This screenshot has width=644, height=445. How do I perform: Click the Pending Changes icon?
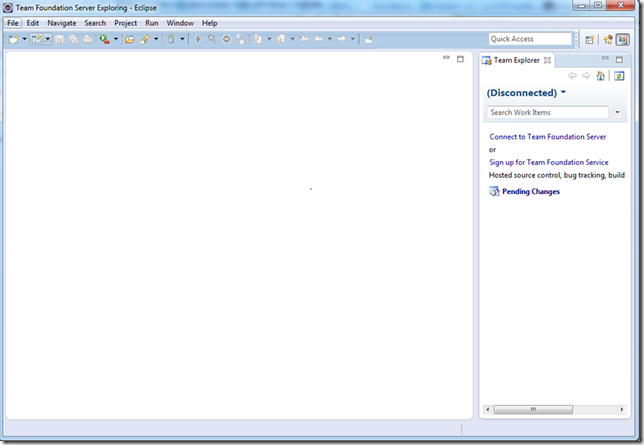[x=494, y=191]
